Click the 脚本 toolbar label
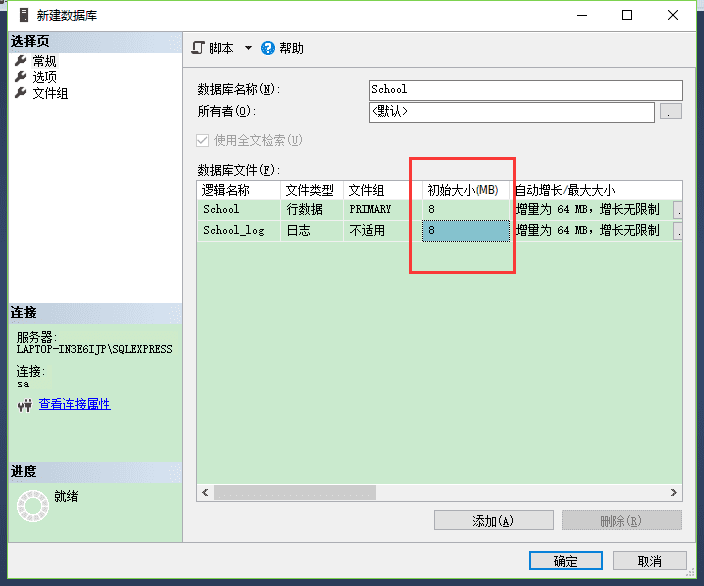 [x=221, y=48]
